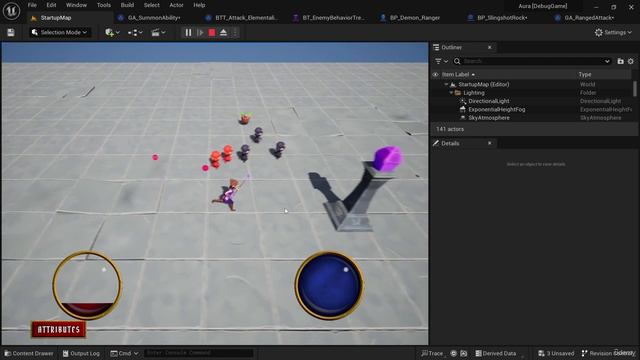Open the Output Log

pos(81,353)
